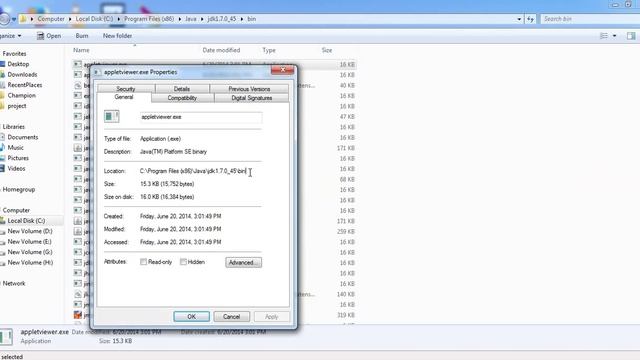Open New Volume (H:) drive

click(x=30, y=262)
